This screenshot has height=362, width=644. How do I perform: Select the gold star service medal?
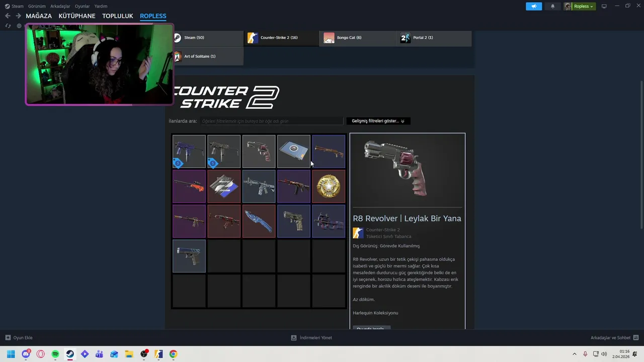329,186
